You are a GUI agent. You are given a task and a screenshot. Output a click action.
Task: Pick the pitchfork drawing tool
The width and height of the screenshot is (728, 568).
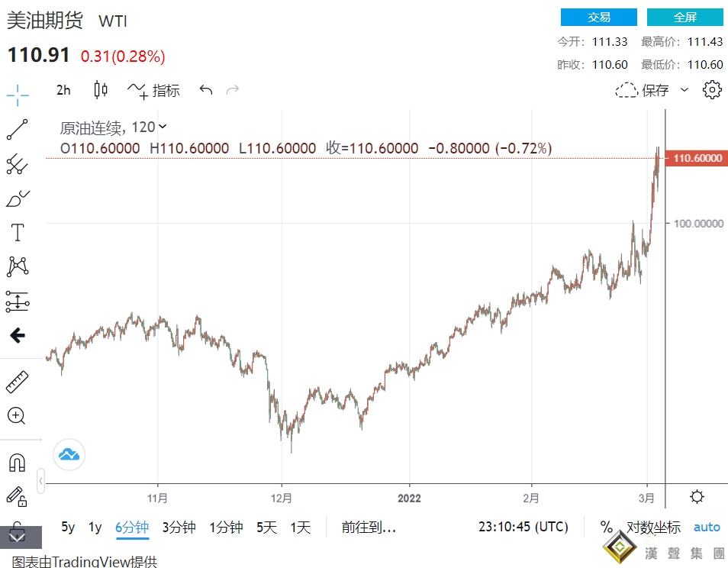(18, 163)
